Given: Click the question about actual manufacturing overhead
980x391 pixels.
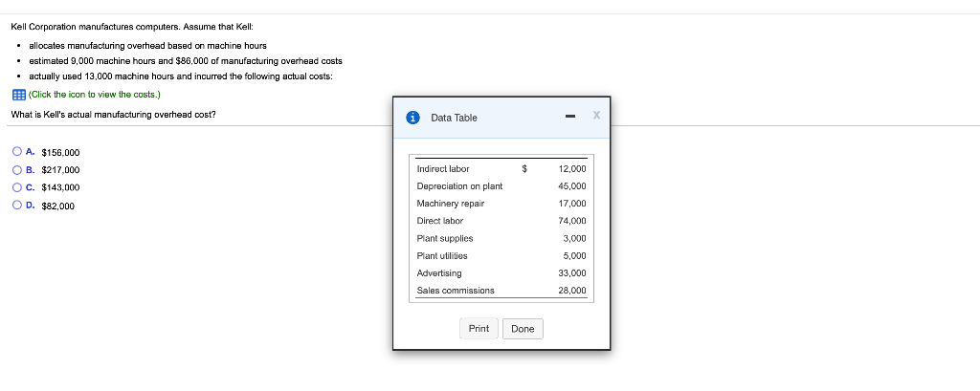Looking at the screenshot, I should coord(114,115).
